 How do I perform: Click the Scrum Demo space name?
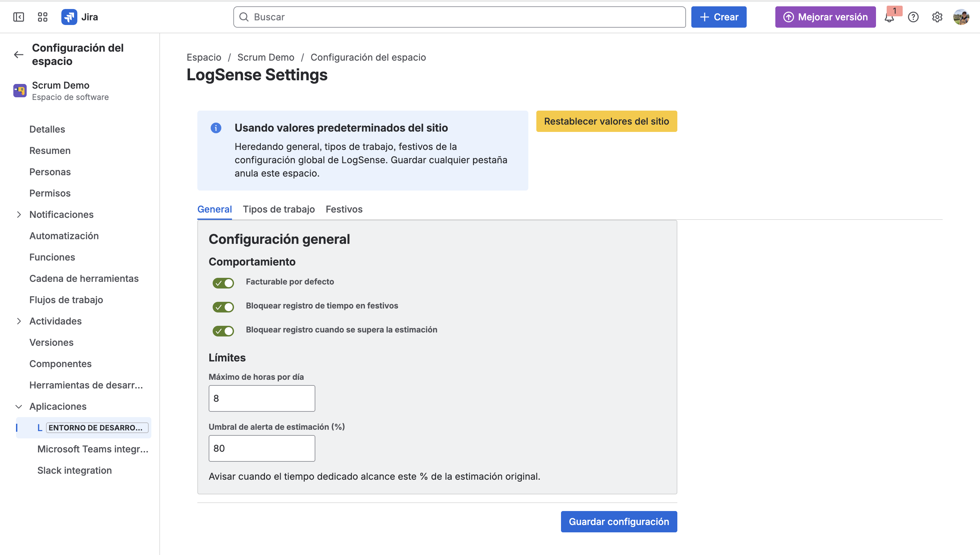61,85
